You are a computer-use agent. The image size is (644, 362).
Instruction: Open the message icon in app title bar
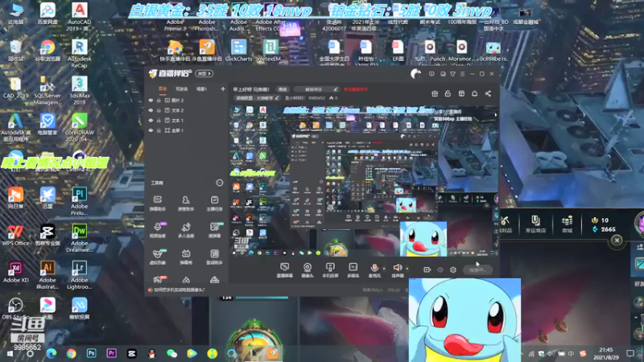[431, 74]
